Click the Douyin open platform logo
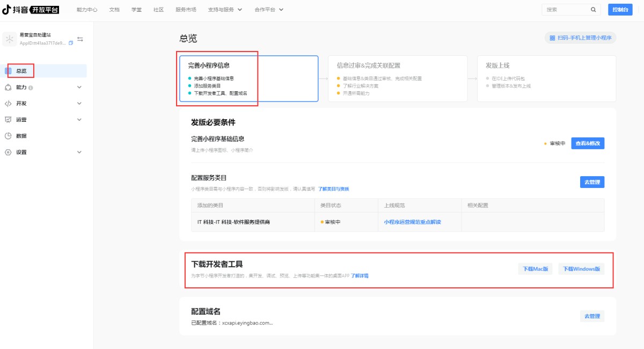644x349 pixels. click(x=31, y=10)
